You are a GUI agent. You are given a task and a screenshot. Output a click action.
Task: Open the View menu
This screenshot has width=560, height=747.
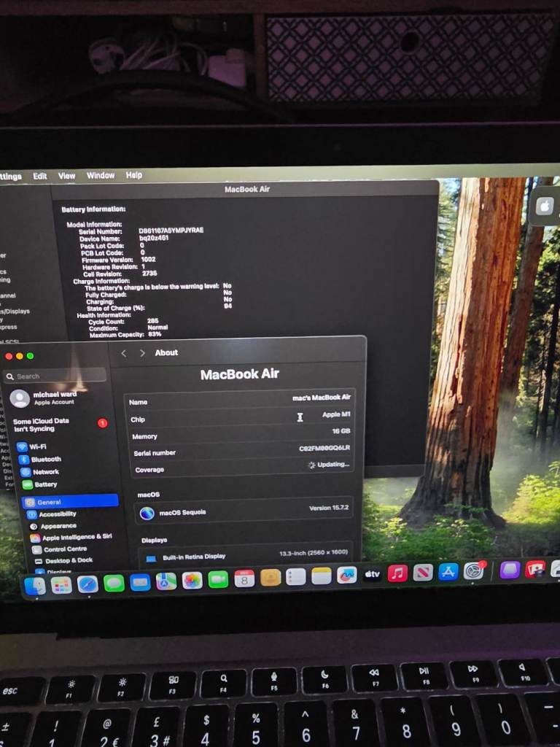(66, 176)
